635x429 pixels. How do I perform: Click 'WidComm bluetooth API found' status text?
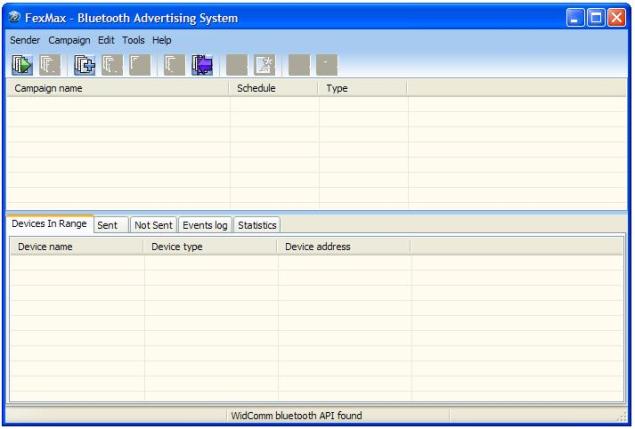[296, 416]
